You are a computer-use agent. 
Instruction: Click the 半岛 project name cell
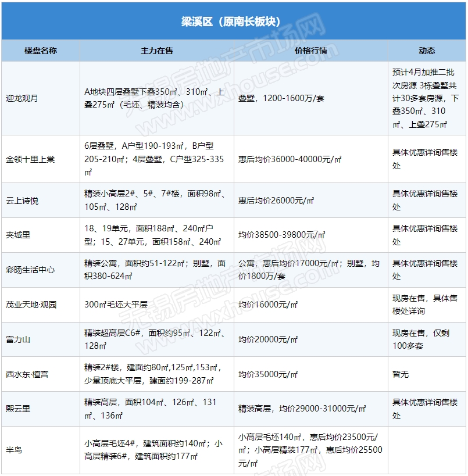41,450
